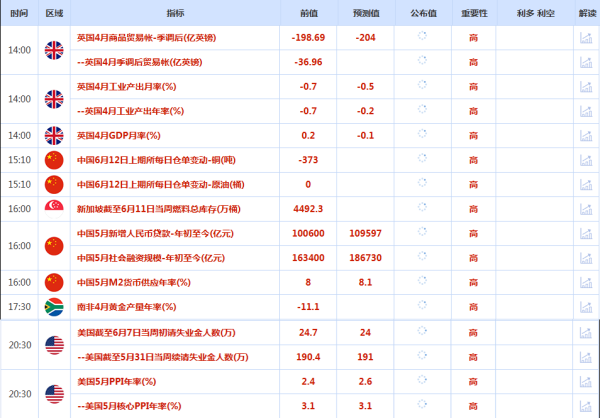Open --英国4月季调后贸易帐 indicator

[x=140, y=62]
